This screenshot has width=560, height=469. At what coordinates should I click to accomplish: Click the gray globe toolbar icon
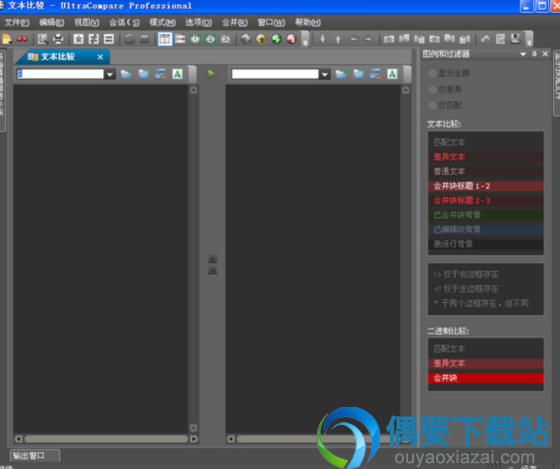[246, 39]
